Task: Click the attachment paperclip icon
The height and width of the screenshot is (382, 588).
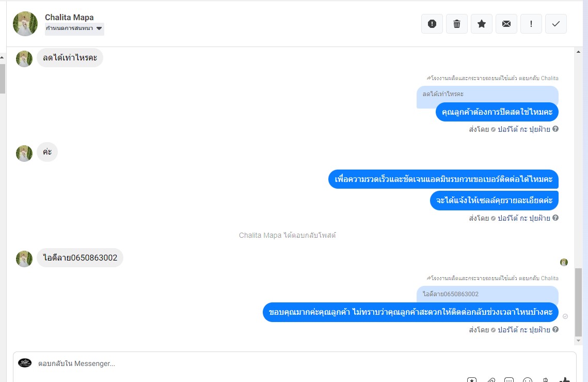Action: 491,380
